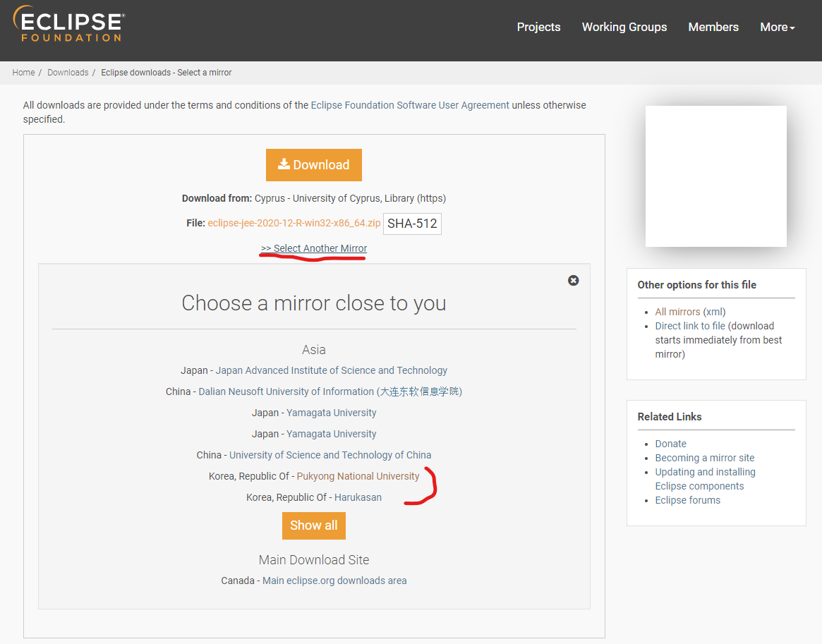Screen dimensions: 822x644
Task: Open the Members page
Action: [713, 28]
